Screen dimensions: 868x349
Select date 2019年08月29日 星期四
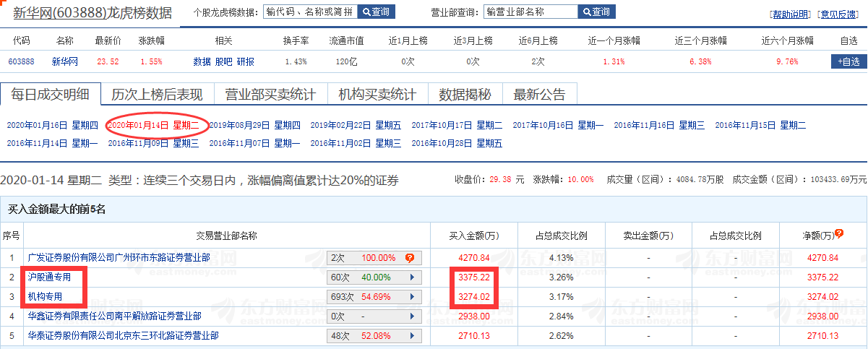(254, 125)
